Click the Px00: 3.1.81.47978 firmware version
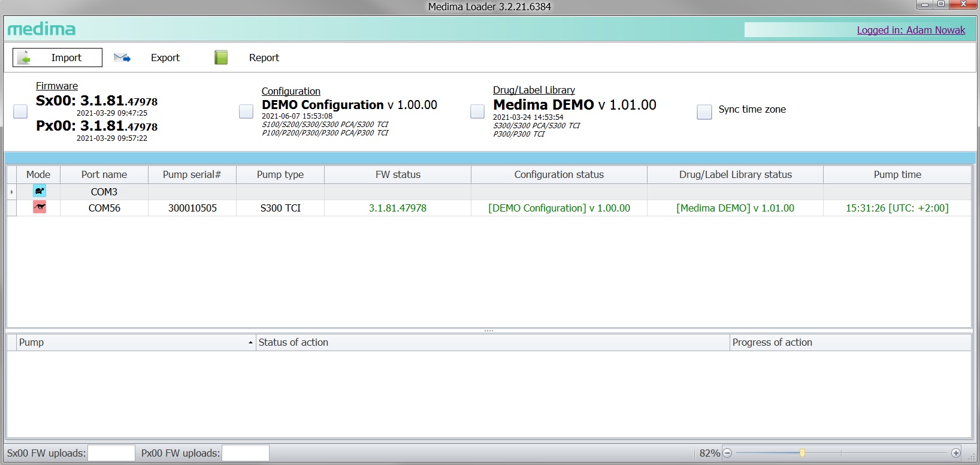Screen dimensions: 980x465 pos(96,126)
